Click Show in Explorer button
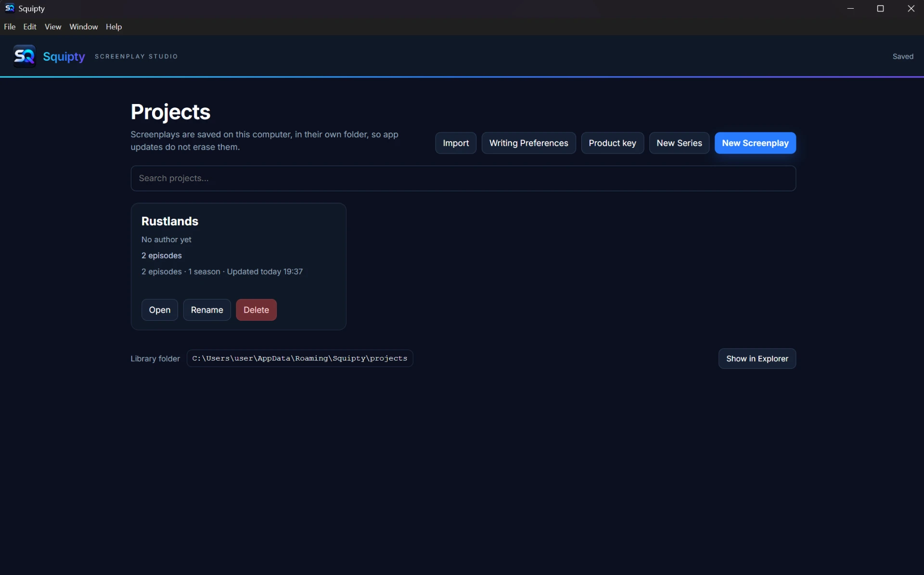924x575 pixels. coord(757,358)
